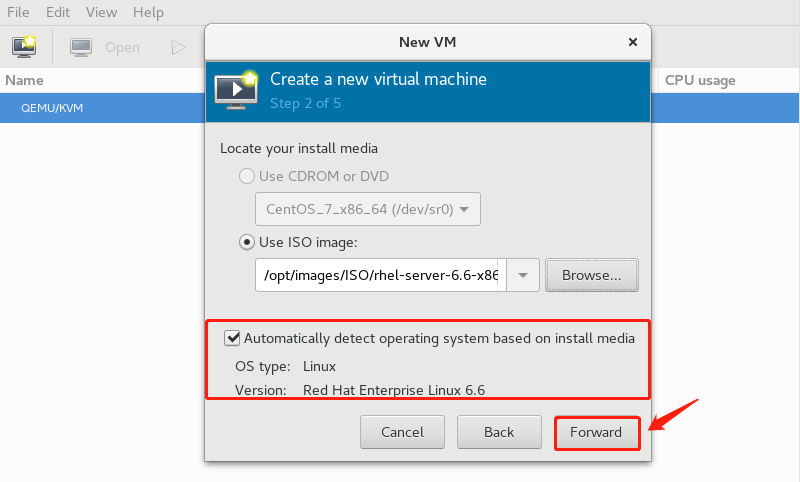Screen dimensions: 800x482
Task: Cancel the new VM wizard
Action: (402, 432)
